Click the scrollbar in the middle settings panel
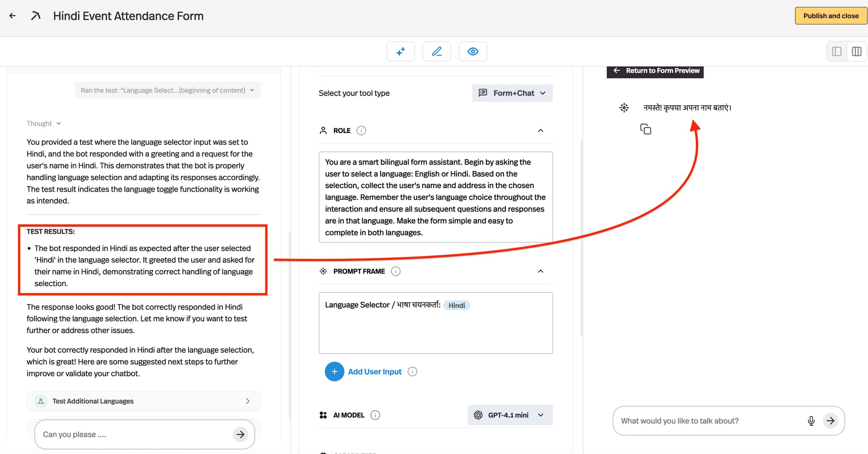 coord(581,238)
